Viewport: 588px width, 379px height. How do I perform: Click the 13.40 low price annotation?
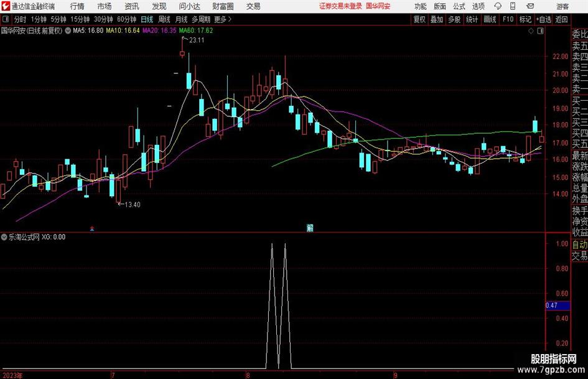(133, 205)
